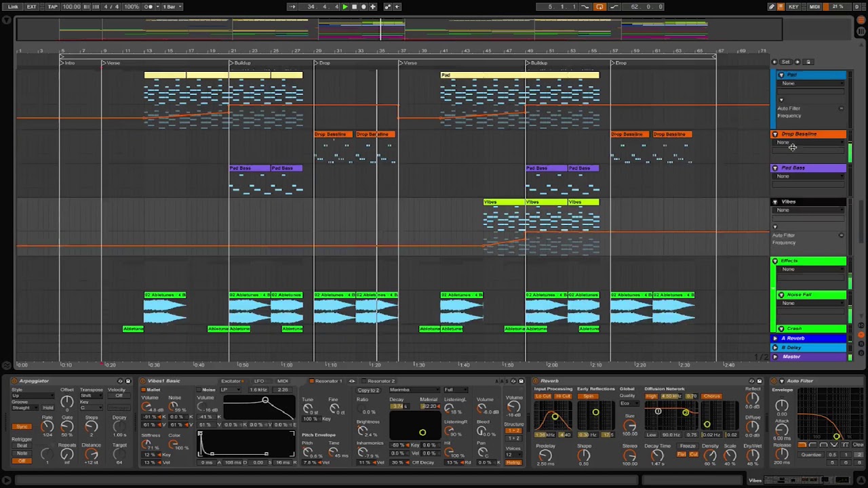Toggle the draw mode pencil icon
The height and width of the screenshot is (488, 868).
[x=772, y=7]
